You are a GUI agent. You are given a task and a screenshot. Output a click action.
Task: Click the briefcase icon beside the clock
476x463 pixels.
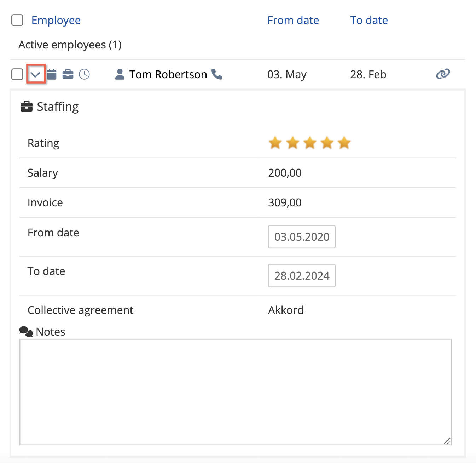coord(68,74)
